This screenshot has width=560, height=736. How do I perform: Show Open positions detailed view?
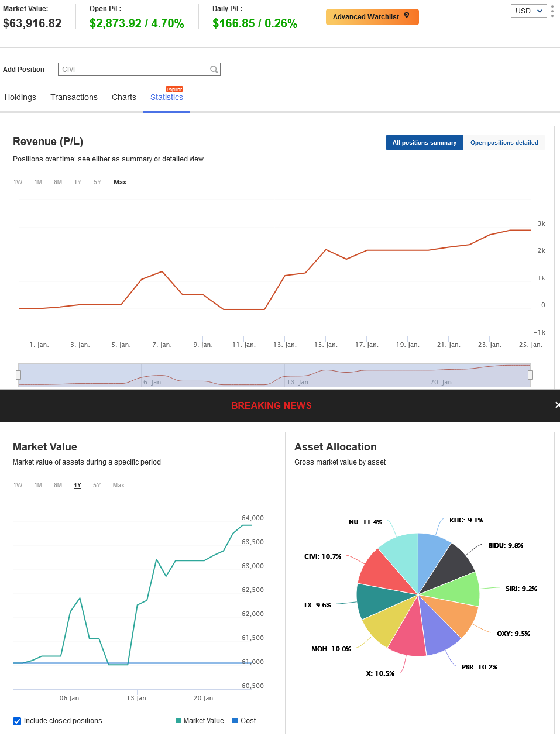tap(504, 143)
